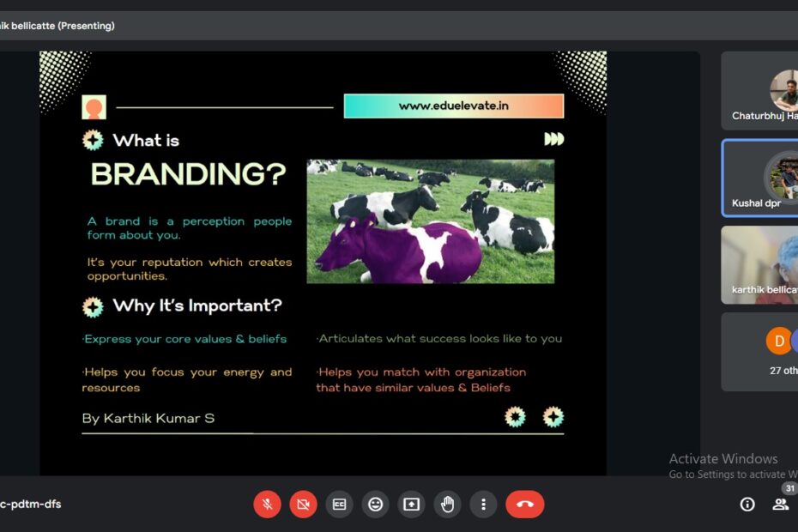Open the emoji reactions button
The height and width of the screenshot is (532, 798).
click(x=376, y=504)
